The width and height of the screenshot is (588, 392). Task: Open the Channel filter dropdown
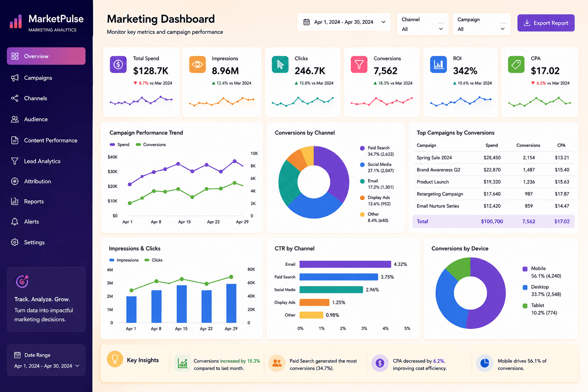click(x=423, y=24)
